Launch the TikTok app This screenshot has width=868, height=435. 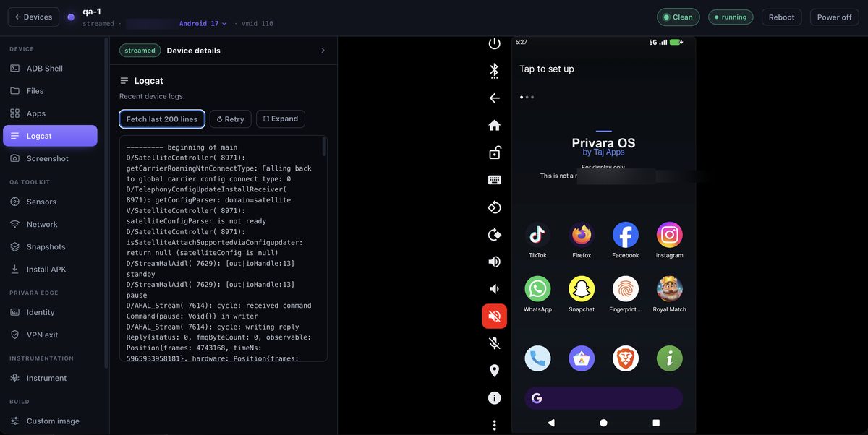[x=537, y=235]
